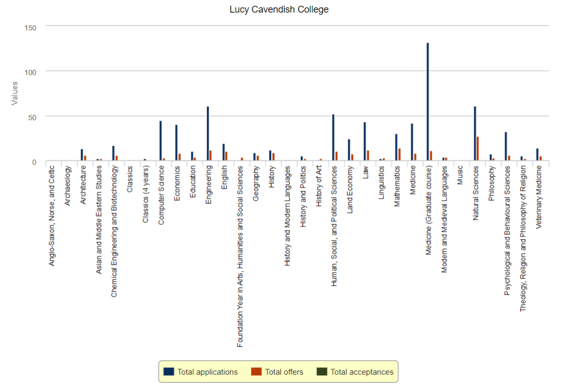This screenshot has height=392, width=568.
Task: Click the 100 y-axis value
Action: pos(31,73)
